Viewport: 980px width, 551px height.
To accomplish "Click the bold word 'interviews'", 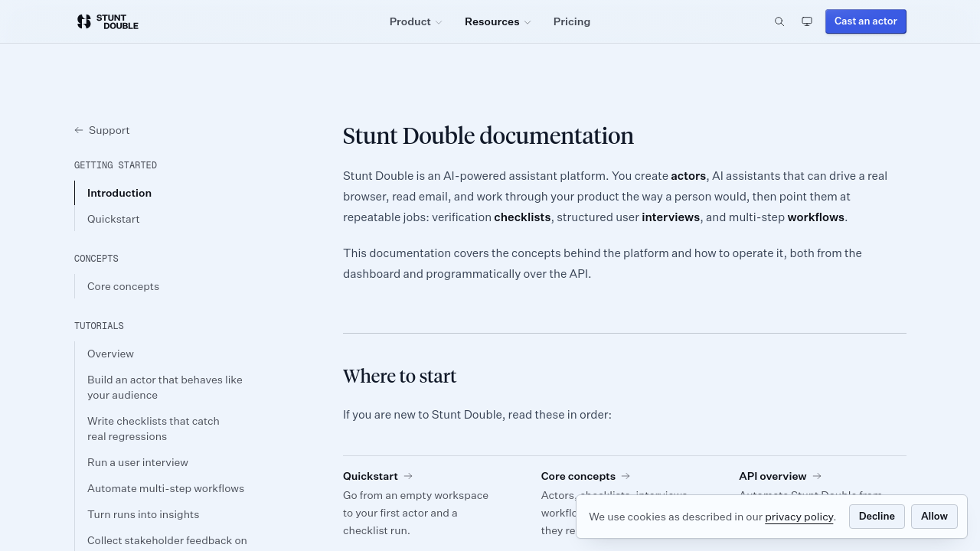I will (x=671, y=217).
